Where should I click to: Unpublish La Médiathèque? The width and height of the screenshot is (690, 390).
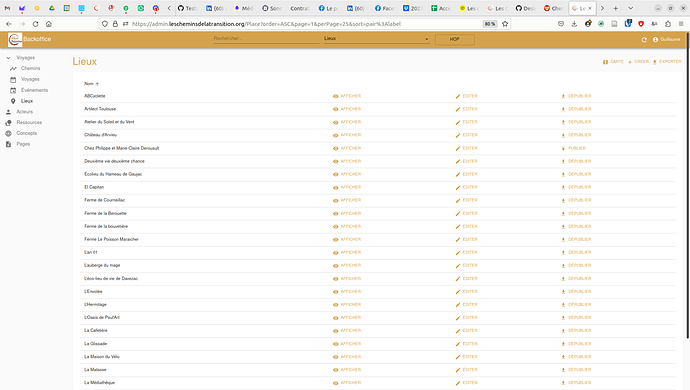[576, 383]
